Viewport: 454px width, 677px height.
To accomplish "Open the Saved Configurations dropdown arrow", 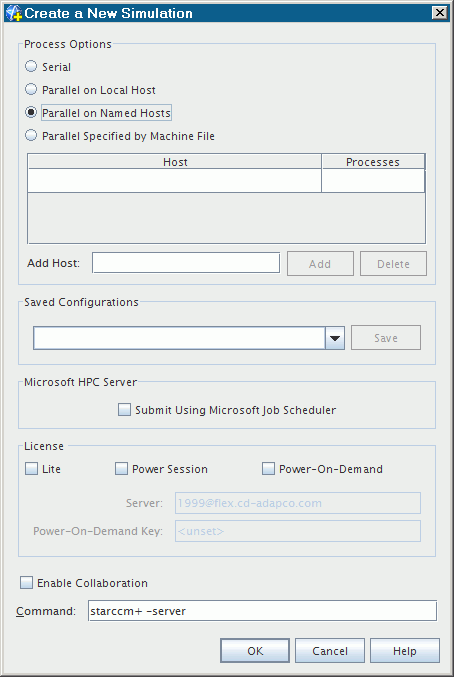I will point(335,338).
